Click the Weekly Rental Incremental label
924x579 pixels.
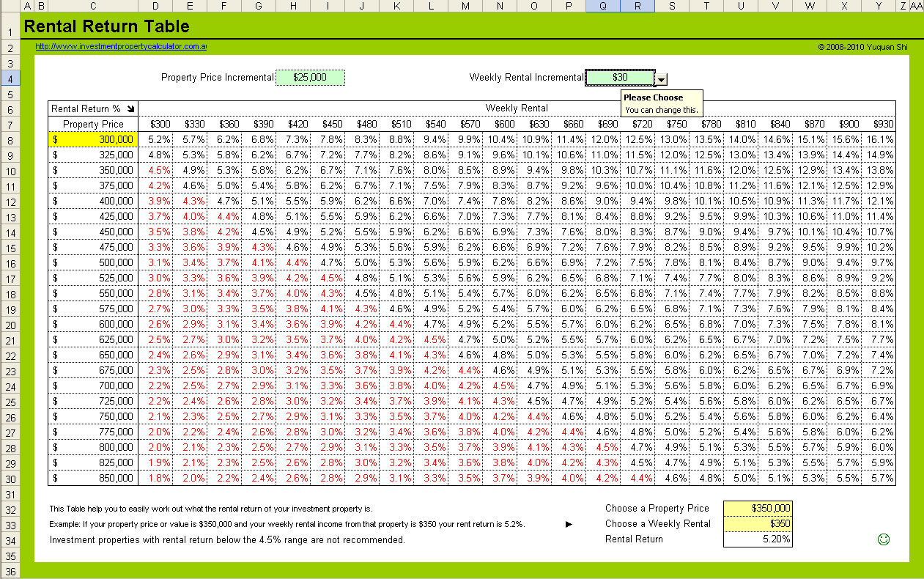527,77
